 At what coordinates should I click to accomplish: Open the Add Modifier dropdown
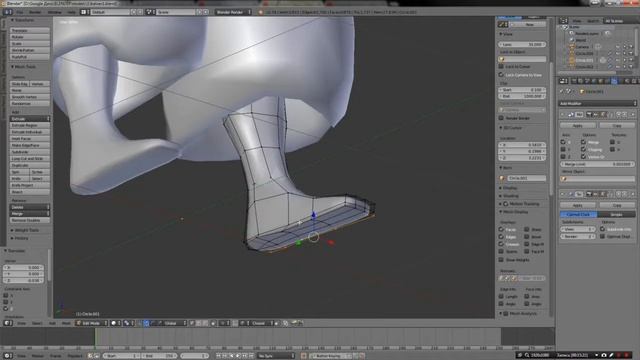tap(598, 104)
